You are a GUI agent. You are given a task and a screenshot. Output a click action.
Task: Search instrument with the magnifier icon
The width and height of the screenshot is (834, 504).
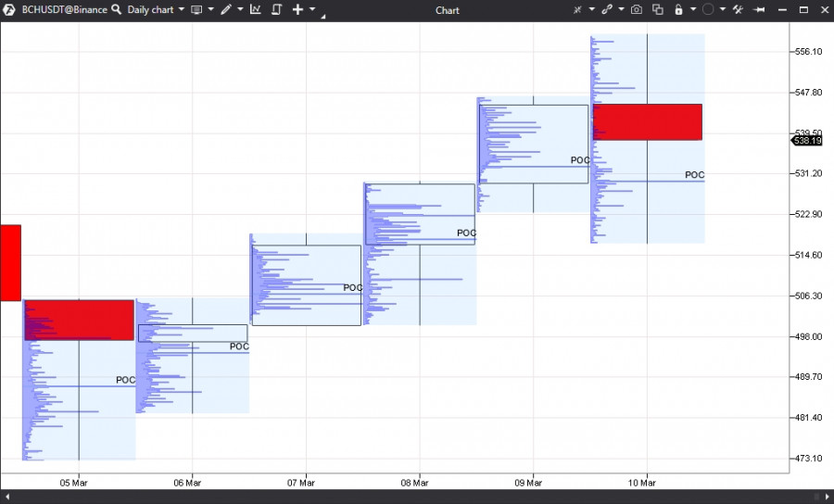[x=117, y=9]
